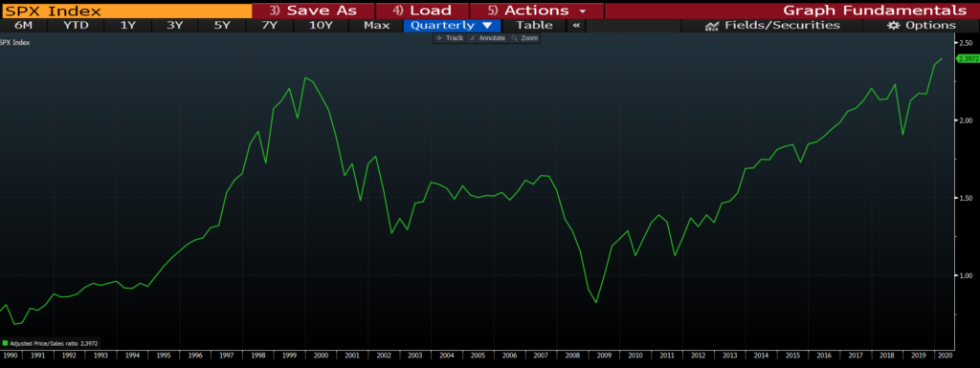This screenshot has height=368, width=980.
Task: Click the green 2.3972 value tag
Action: (x=968, y=58)
